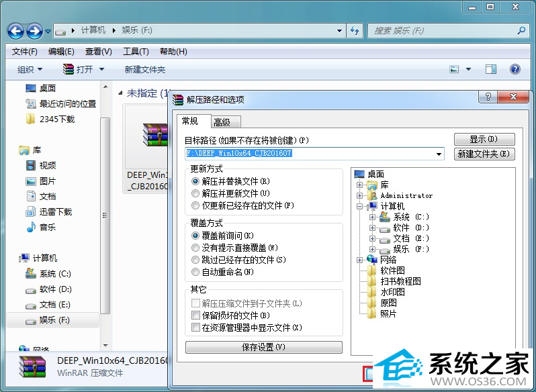The width and height of the screenshot is (536, 392).
Task: Open 文档 library in sidebar
Action: pyautogui.click(x=41, y=197)
